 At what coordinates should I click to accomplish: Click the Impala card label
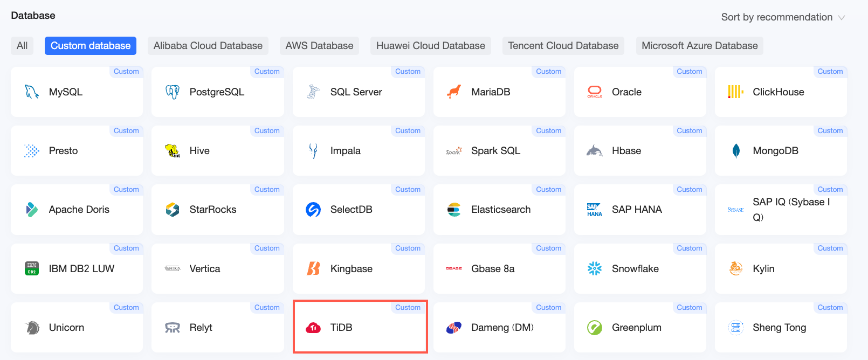[346, 151]
